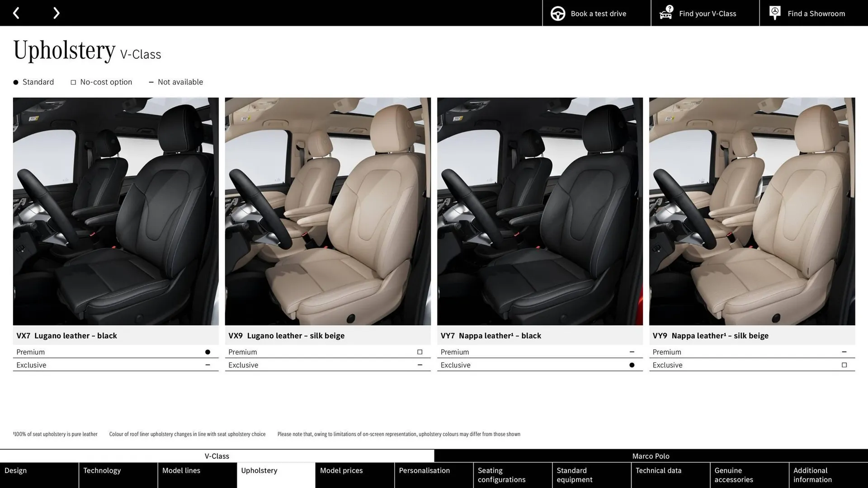868x488 pixels.
Task: Select the no-cost square for VX9 Premium
Action: 419,352
